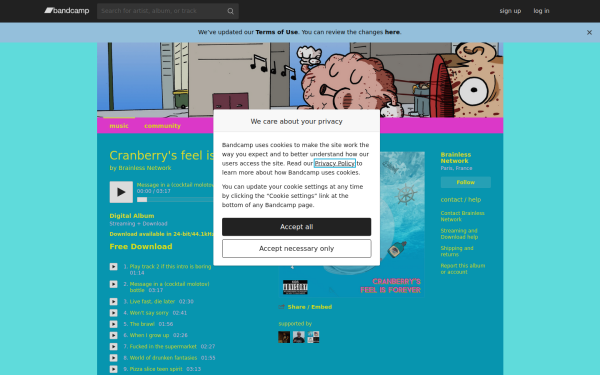
Task: Play track 7 Fucked in the supermarket
Action: 114,347
